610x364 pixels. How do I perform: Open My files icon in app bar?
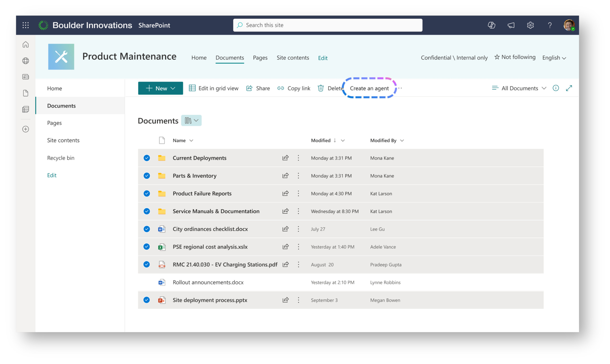(25, 93)
